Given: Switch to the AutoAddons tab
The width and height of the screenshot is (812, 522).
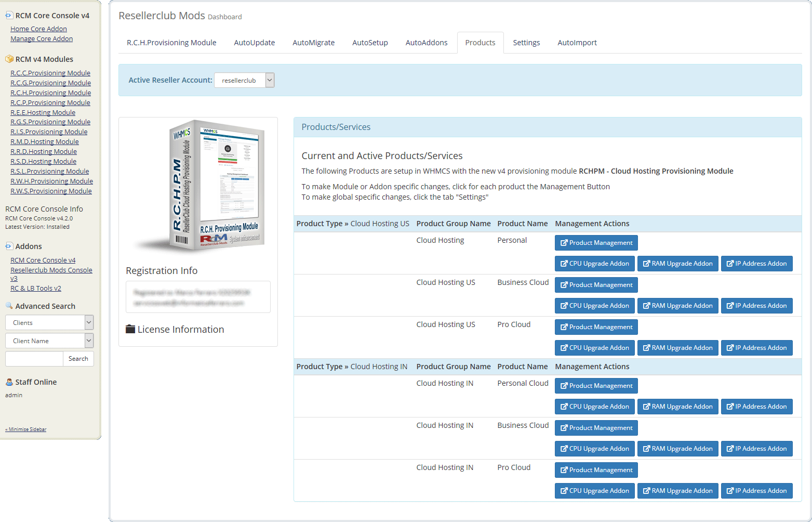Looking at the screenshot, I should (x=427, y=43).
